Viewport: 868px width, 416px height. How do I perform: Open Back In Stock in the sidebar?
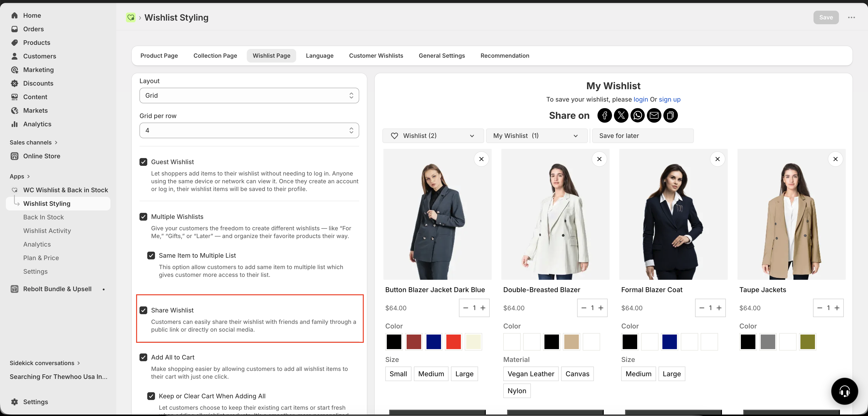click(43, 217)
